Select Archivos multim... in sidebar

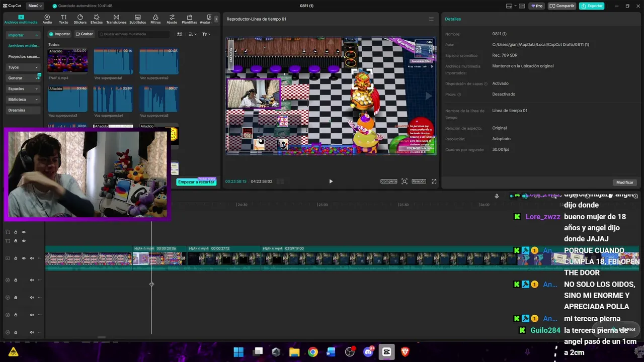tap(23, 46)
